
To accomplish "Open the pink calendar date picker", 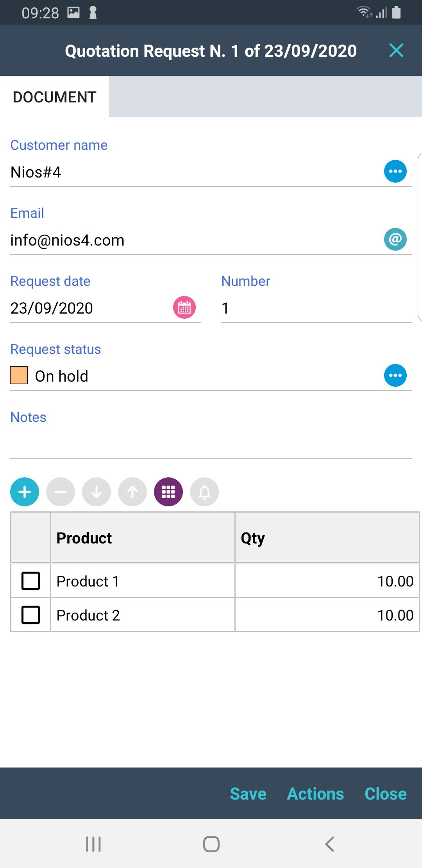I will point(184,307).
